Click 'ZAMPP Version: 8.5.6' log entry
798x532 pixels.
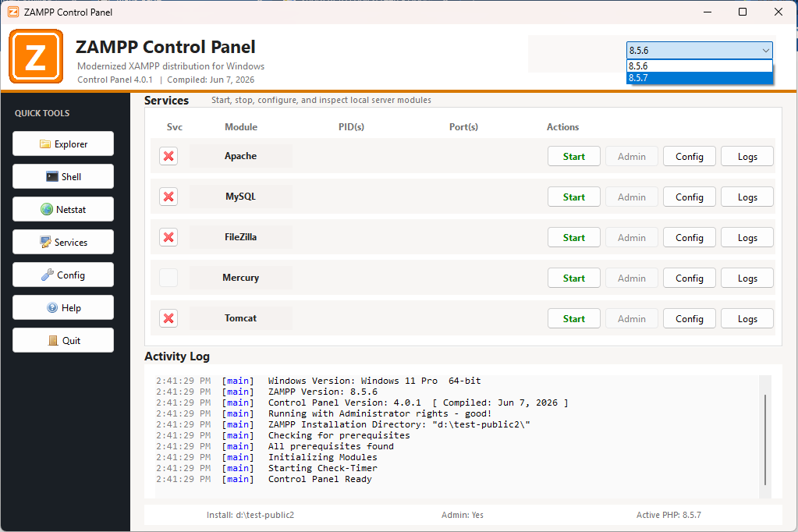click(323, 392)
